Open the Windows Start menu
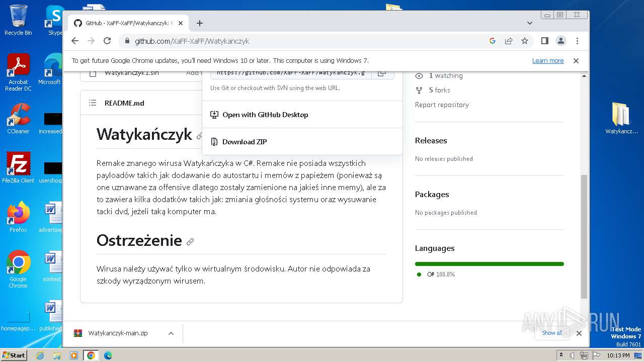The height and width of the screenshot is (362, 644). click(14, 355)
